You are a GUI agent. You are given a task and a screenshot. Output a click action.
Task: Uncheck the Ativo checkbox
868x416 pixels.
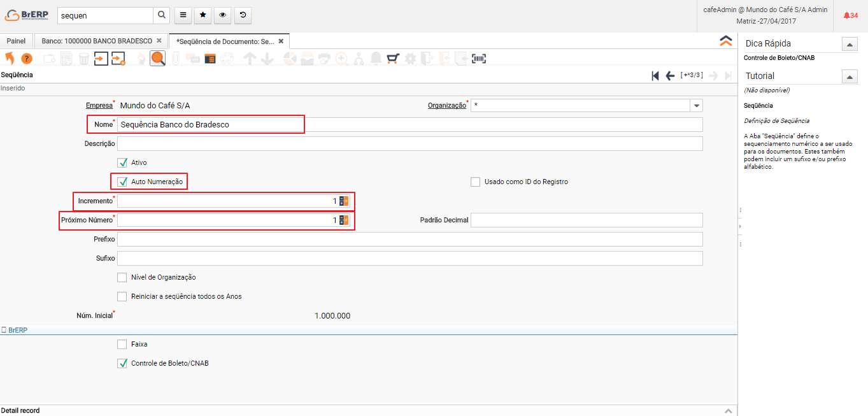coord(123,162)
